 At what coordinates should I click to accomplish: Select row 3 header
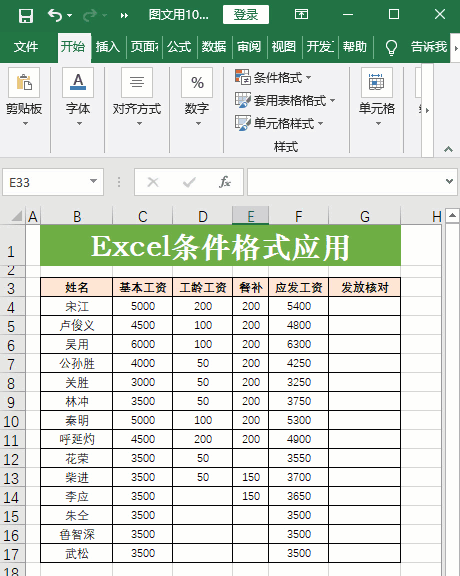coord(12,288)
